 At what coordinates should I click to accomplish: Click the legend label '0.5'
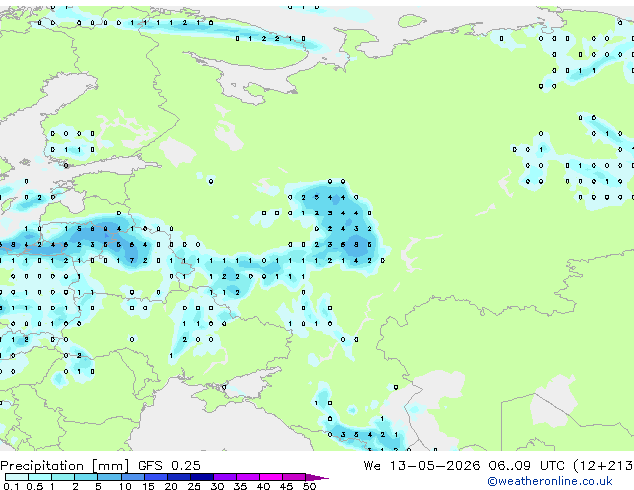point(34,486)
